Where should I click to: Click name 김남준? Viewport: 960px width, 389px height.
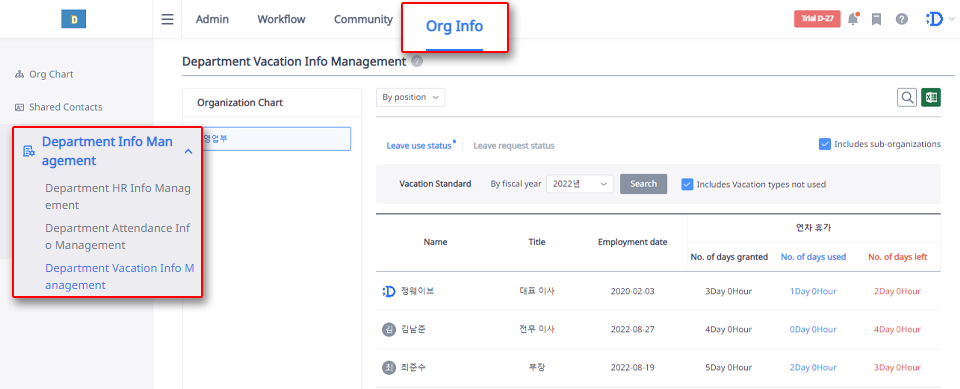pos(413,330)
